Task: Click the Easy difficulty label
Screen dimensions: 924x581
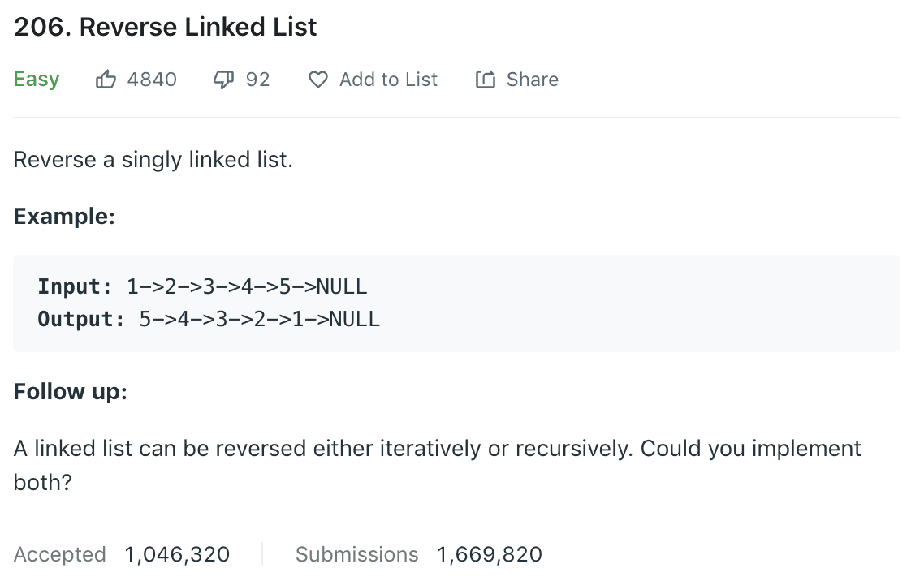Action: [37, 80]
